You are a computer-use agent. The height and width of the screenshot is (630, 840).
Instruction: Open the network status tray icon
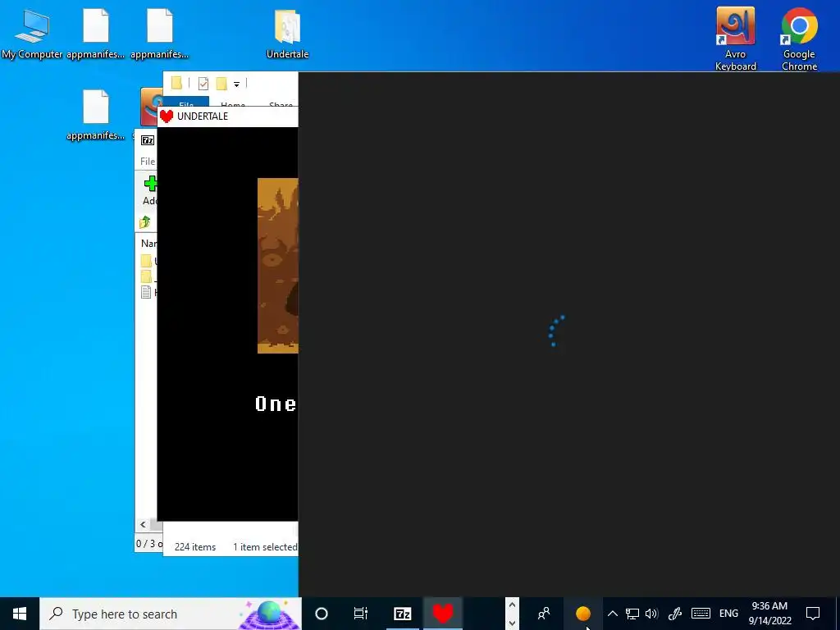[632, 614]
